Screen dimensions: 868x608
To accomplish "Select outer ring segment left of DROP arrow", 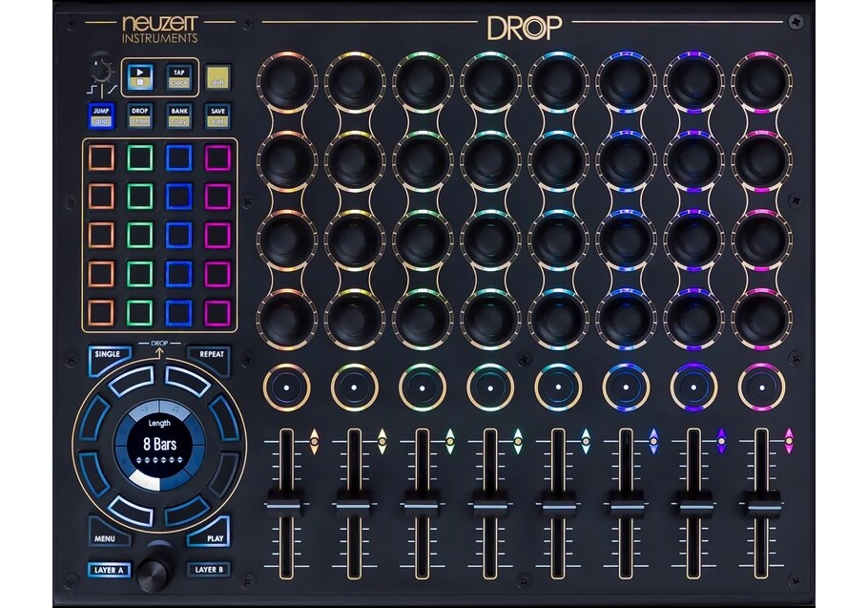I will (132, 380).
